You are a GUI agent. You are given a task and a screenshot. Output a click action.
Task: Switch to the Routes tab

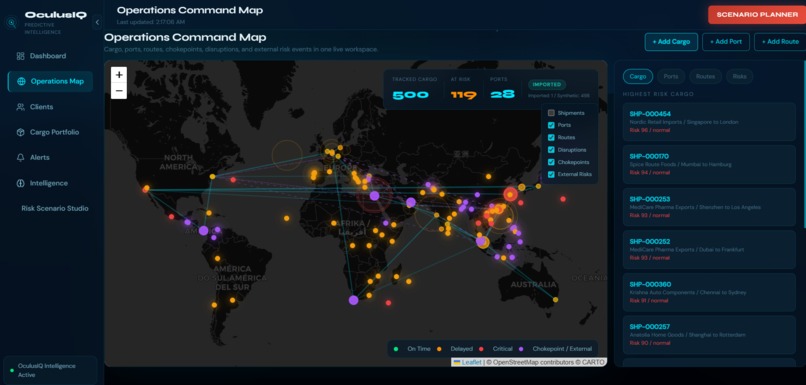click(705, 77)
